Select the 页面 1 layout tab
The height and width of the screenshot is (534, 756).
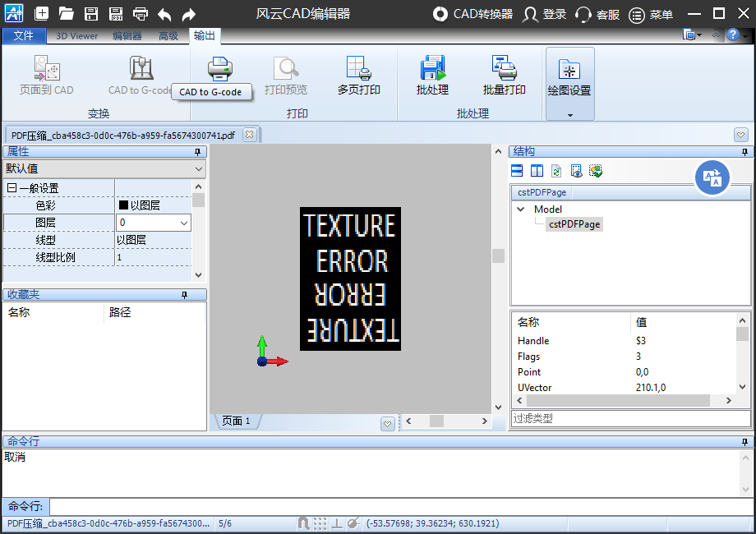(237, 421)
